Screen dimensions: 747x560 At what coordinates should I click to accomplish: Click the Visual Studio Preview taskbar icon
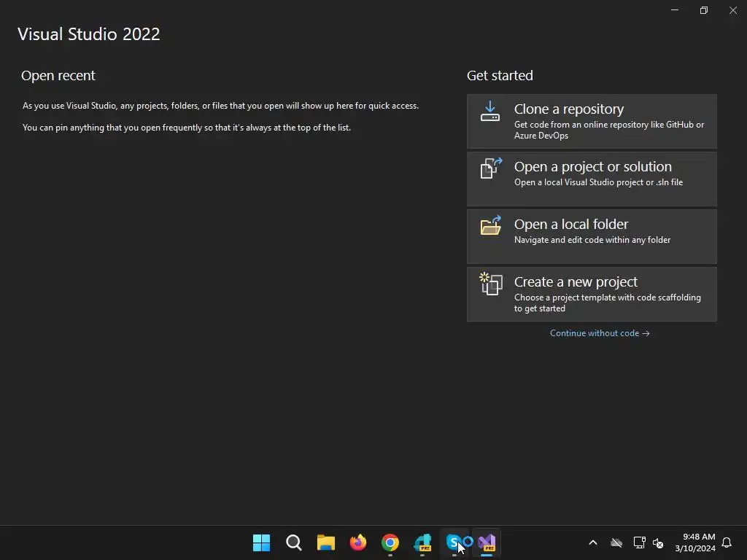click(487, 542)
